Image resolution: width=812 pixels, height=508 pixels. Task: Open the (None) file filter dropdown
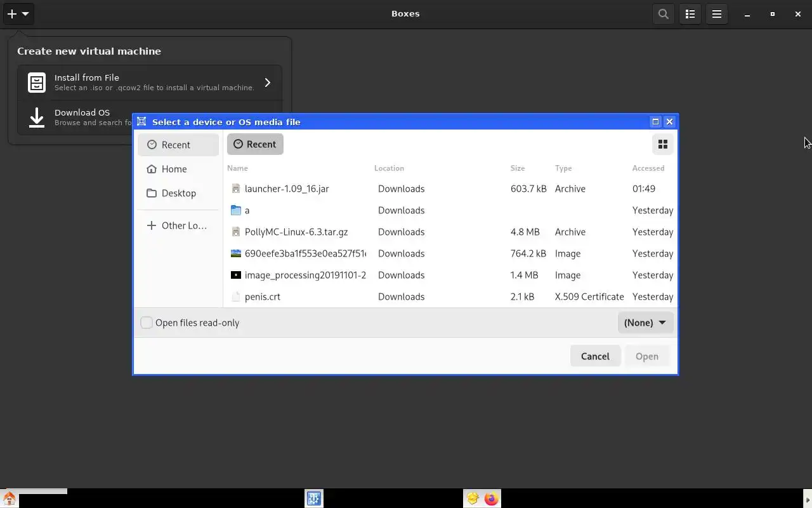tap(645, 323)
